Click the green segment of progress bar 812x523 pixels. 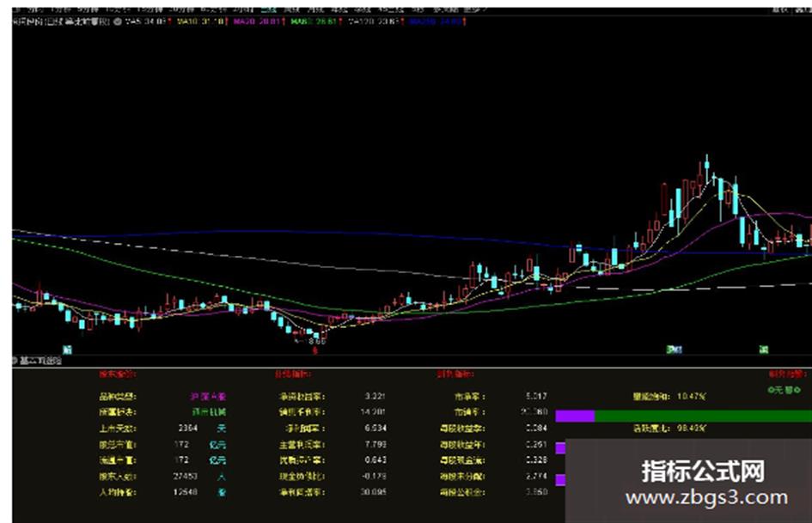[x=703, y=416]
